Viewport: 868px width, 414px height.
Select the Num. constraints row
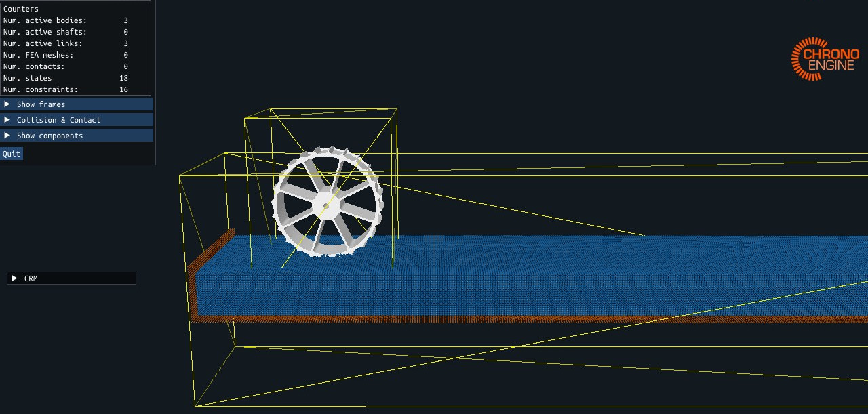tap(66, 89)
